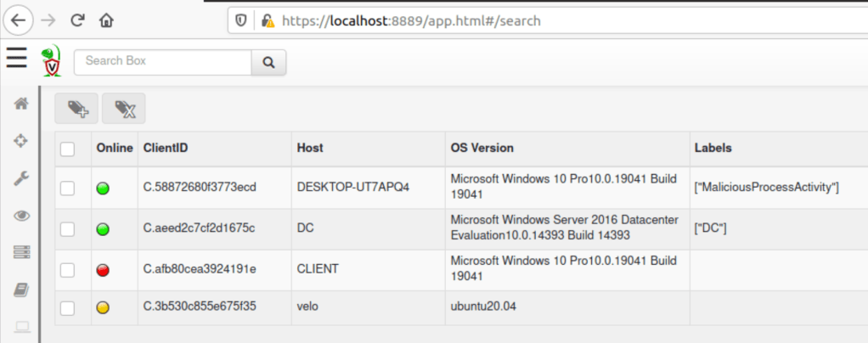Open client ID C.afb80cea3924191e
Viewport: 868px width, 343px height.
199,269
